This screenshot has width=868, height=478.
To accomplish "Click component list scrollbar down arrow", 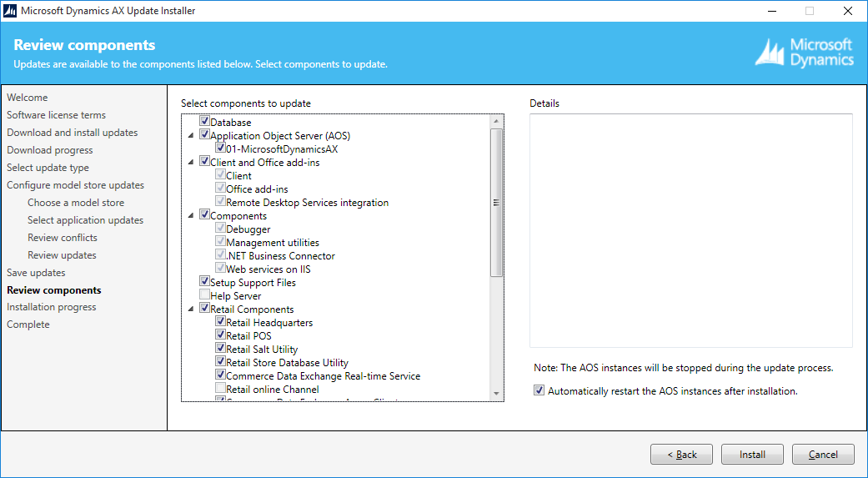I will [496, 394].
